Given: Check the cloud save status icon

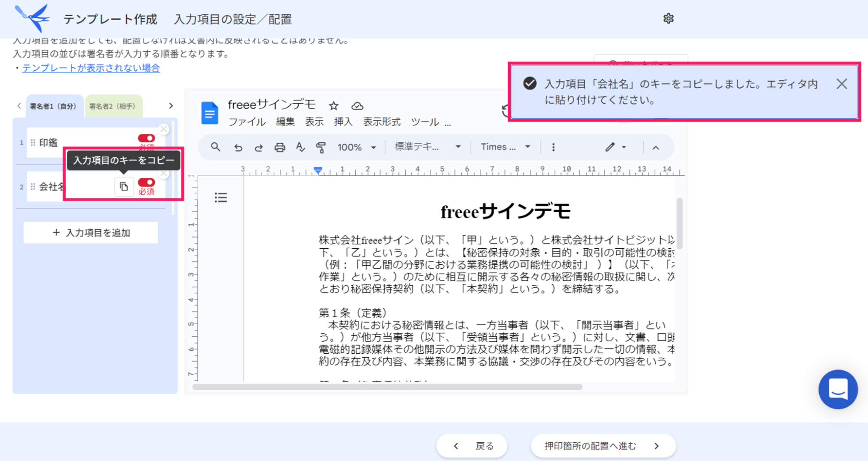Looking at the screenshot, I should pyautogui.click(x=357, y=105).
